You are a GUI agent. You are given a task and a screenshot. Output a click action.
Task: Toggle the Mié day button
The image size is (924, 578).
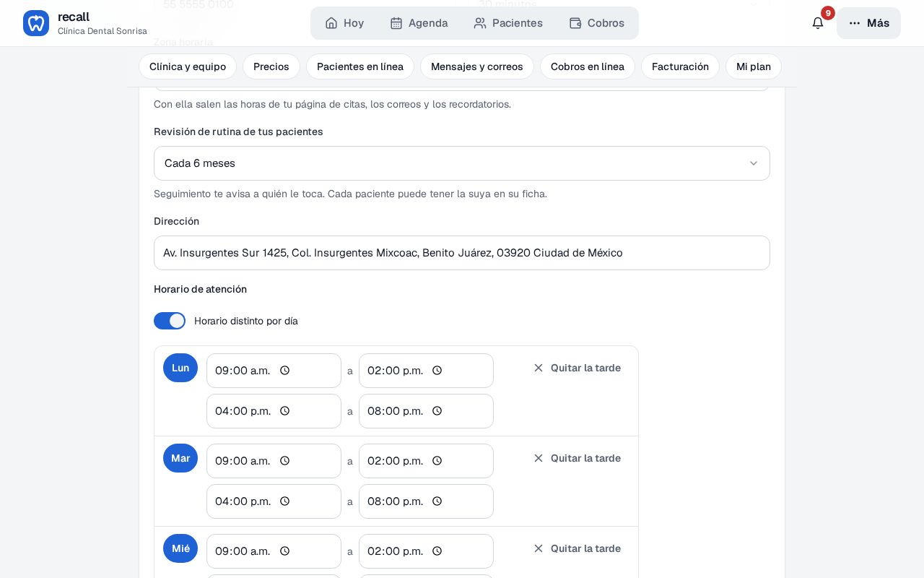(180, 548)
